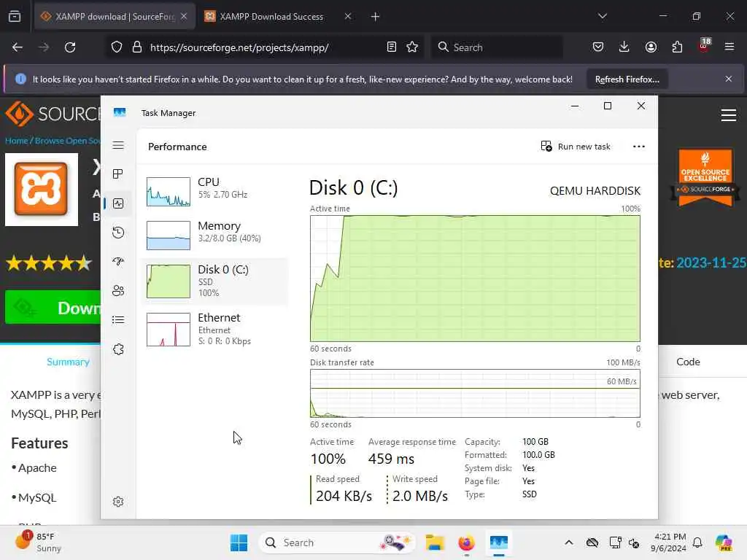The image size is (747, 560).
Task: Open weather widget showing 85°F Sunny
Action: coord(38,542)
